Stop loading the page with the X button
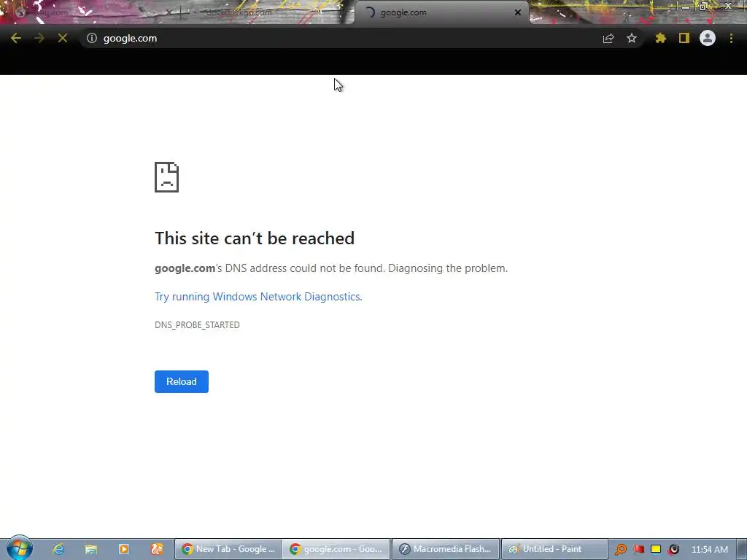This screenshot has height=560, width=747. (x=63, y=38)
